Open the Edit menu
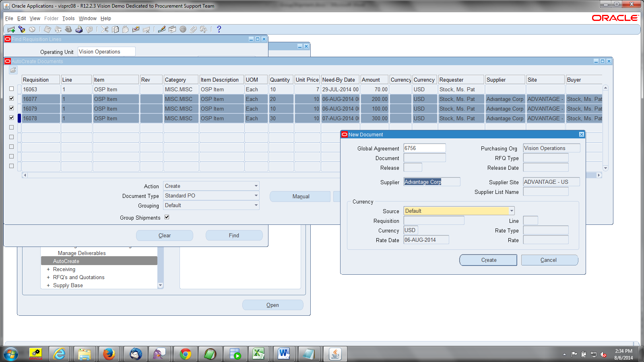 tap(21, 19)
